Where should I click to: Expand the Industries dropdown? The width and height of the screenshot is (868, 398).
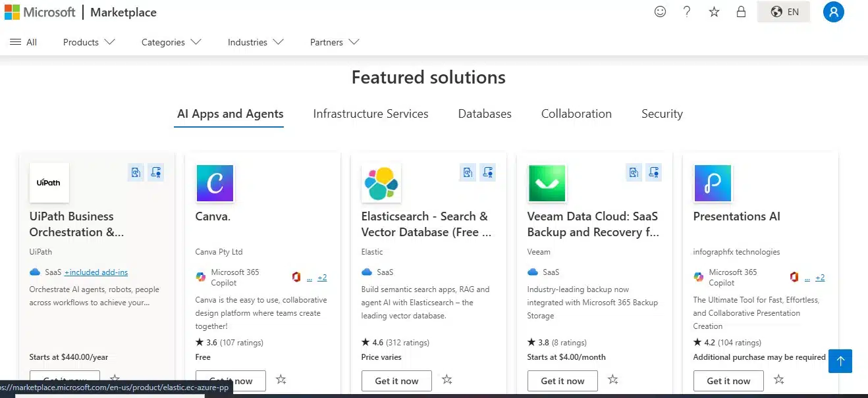click(256, 42)
